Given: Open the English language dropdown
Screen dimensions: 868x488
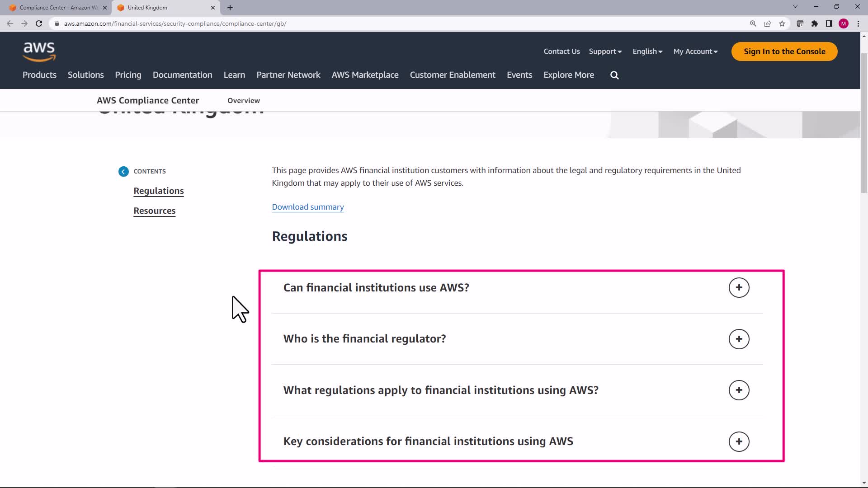Looking at the screenshot, I should [x=647, y=52].
